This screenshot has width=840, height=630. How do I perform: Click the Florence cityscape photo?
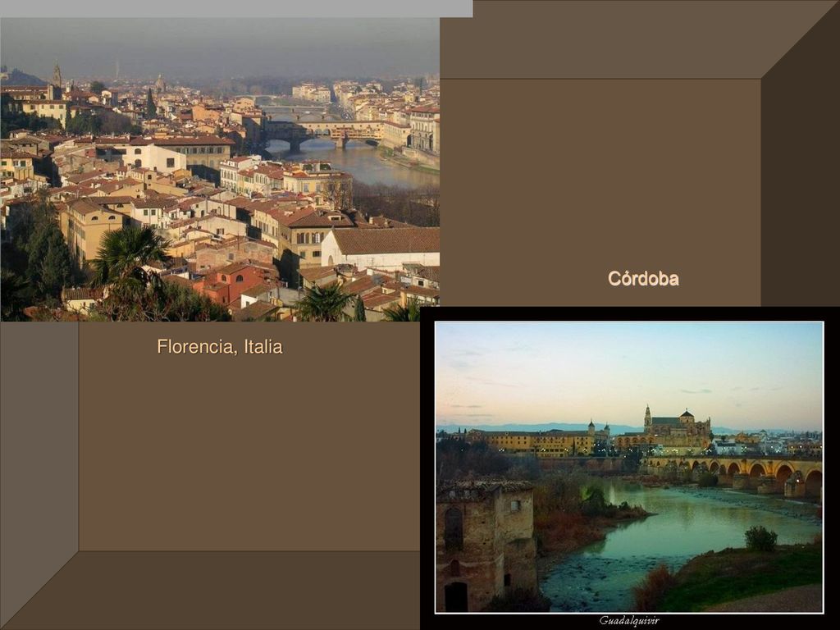(220, 169)
